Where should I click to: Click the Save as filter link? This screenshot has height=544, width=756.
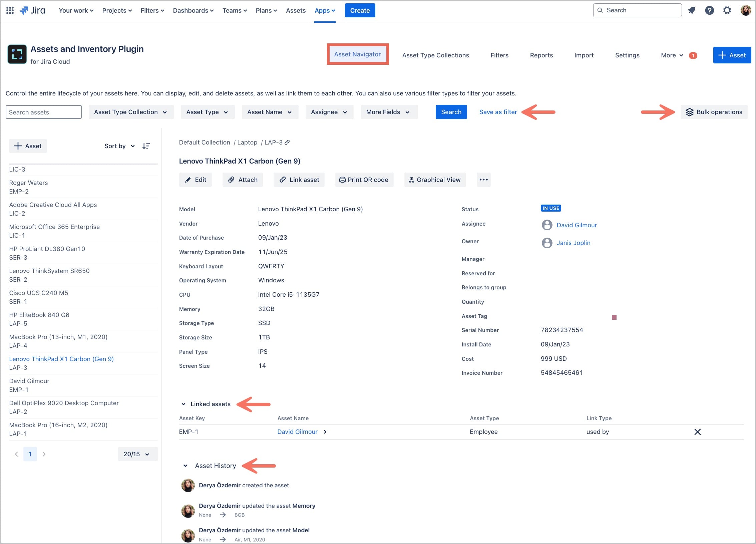point(498,112)
